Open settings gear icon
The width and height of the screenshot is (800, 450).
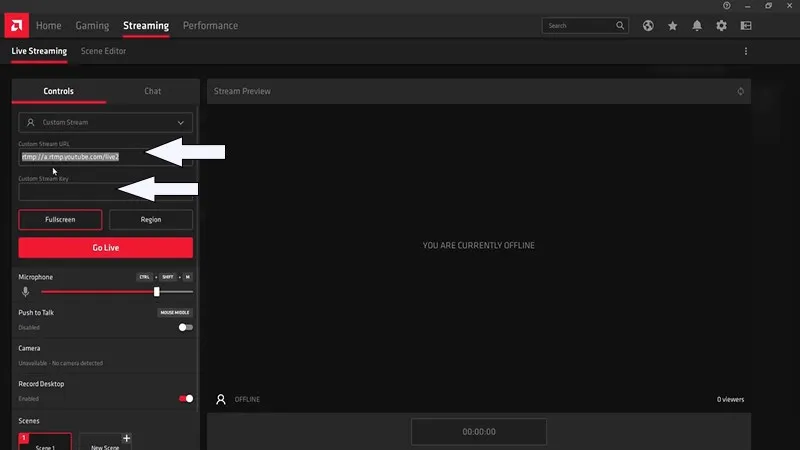point(721,26)
